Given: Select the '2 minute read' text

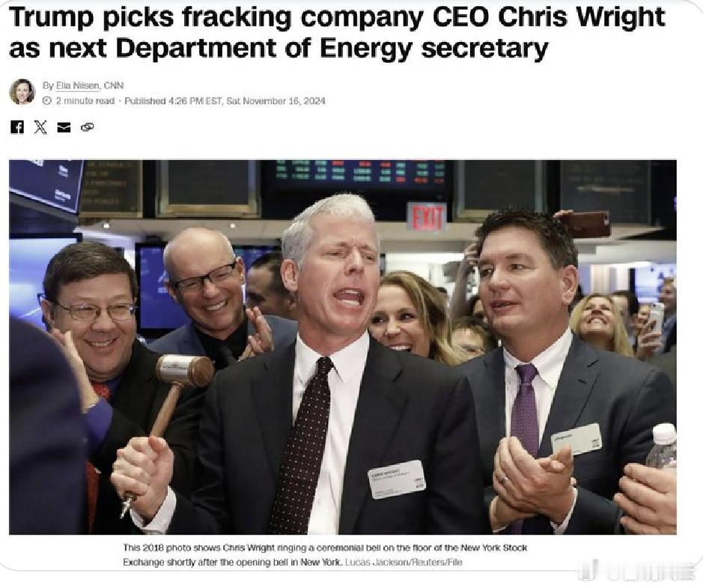Looking at the screenshot, I should 85,101.
